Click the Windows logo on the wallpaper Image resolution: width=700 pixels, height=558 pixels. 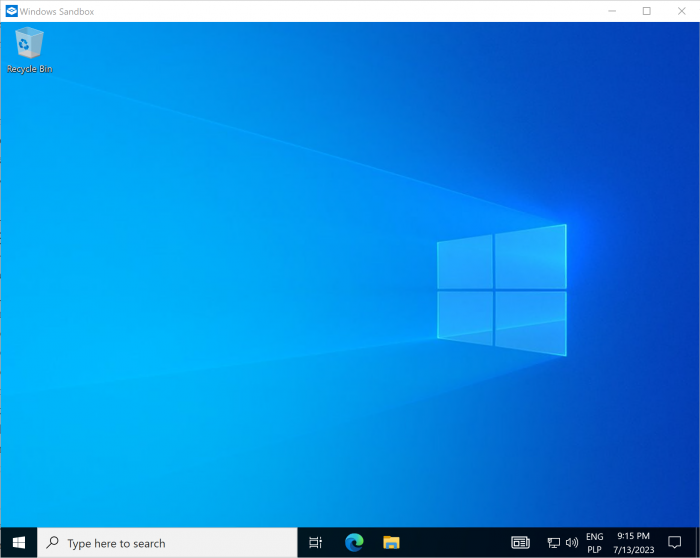pos(501,290)
